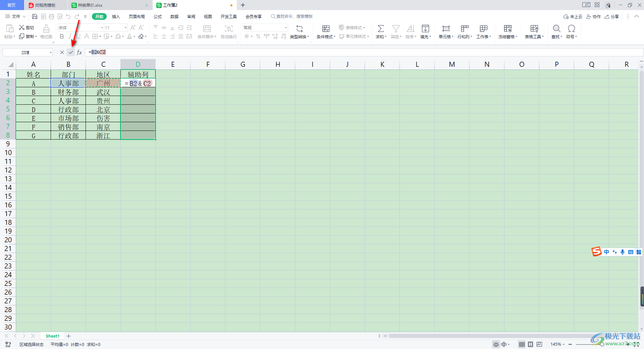Open the Data (数据) ribbon tab

[174, 16]
